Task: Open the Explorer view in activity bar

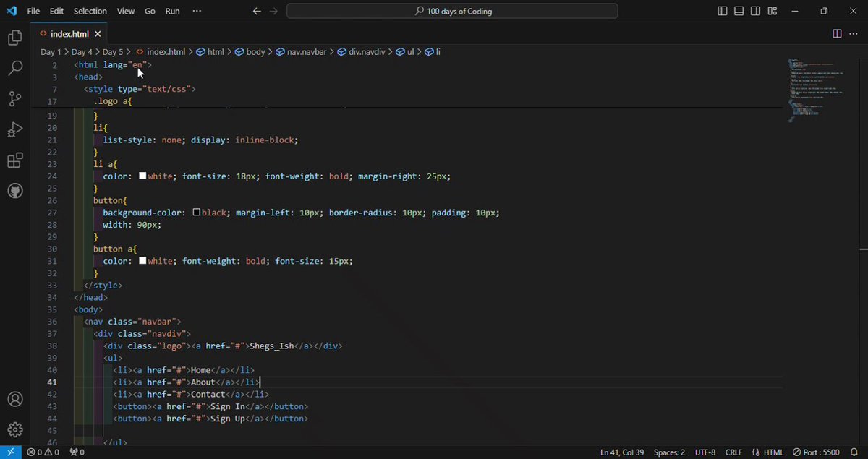Action: (x=14, y=38)
